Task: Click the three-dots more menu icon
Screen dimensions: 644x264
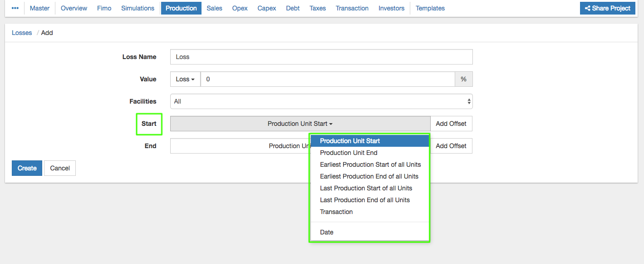Action: [15, 8]
